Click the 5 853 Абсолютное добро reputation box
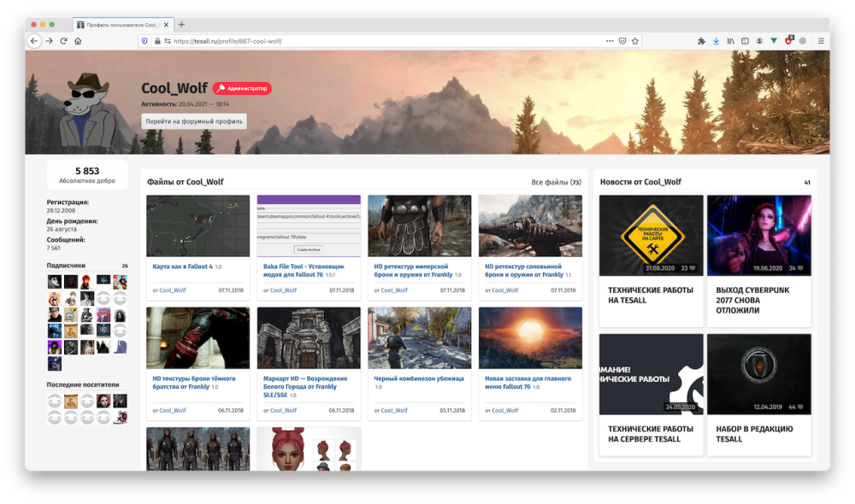 tap(87, 175)
